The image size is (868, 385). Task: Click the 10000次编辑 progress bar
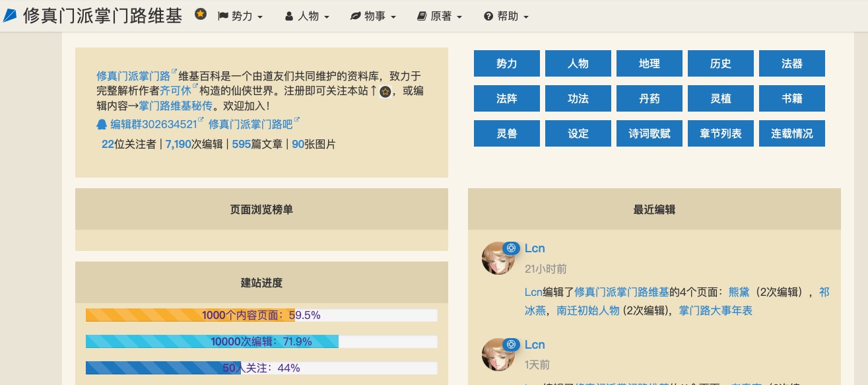pyautogui.click(x=261, y=341)
